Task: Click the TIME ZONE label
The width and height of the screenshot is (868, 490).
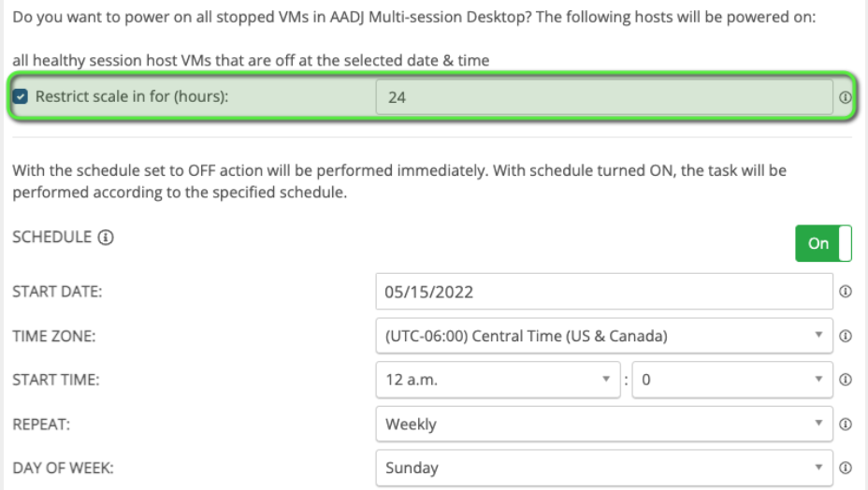Action: point(55,336)
